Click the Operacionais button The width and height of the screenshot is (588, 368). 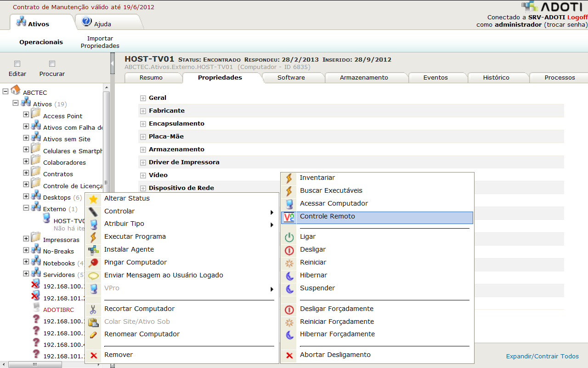[x=41, y=42]
